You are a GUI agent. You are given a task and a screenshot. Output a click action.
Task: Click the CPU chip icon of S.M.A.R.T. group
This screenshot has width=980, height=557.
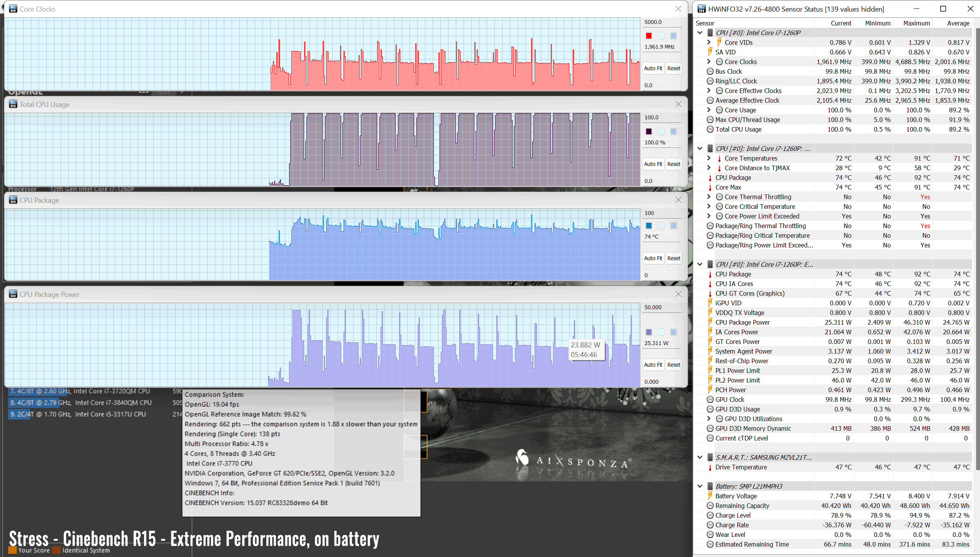[x=710, y=457]
